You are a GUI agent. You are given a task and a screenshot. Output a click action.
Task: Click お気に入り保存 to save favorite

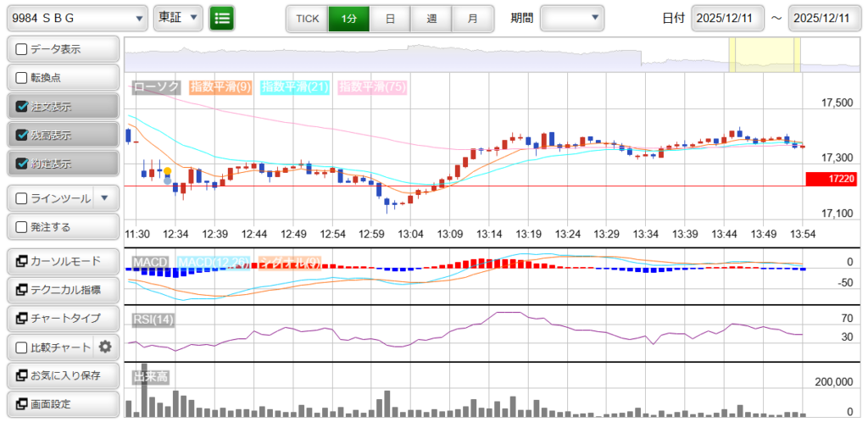62,375
